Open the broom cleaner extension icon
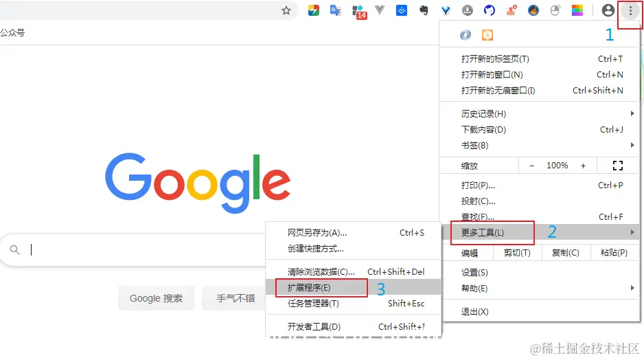 pyautogui.click(x=533, y=10)
